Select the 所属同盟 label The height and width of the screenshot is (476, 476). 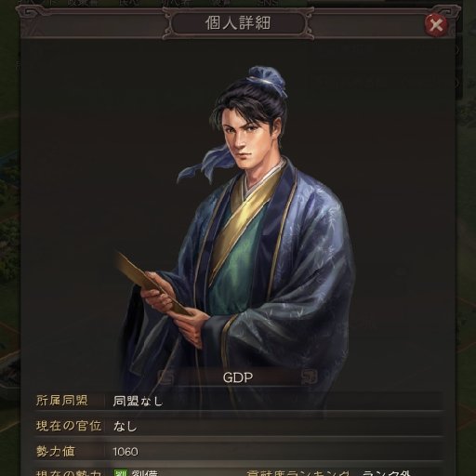tap(62, 401)
